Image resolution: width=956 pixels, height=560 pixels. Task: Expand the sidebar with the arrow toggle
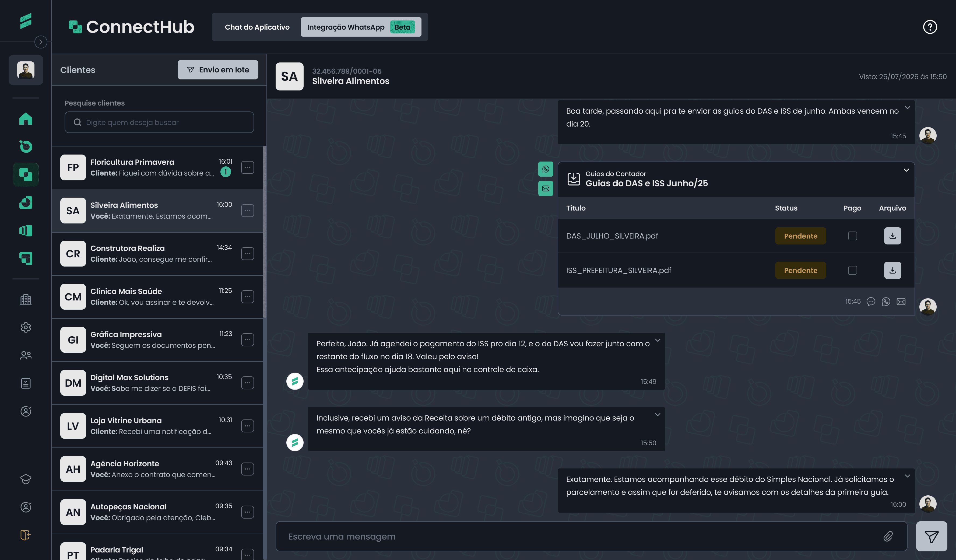point(41,42)
